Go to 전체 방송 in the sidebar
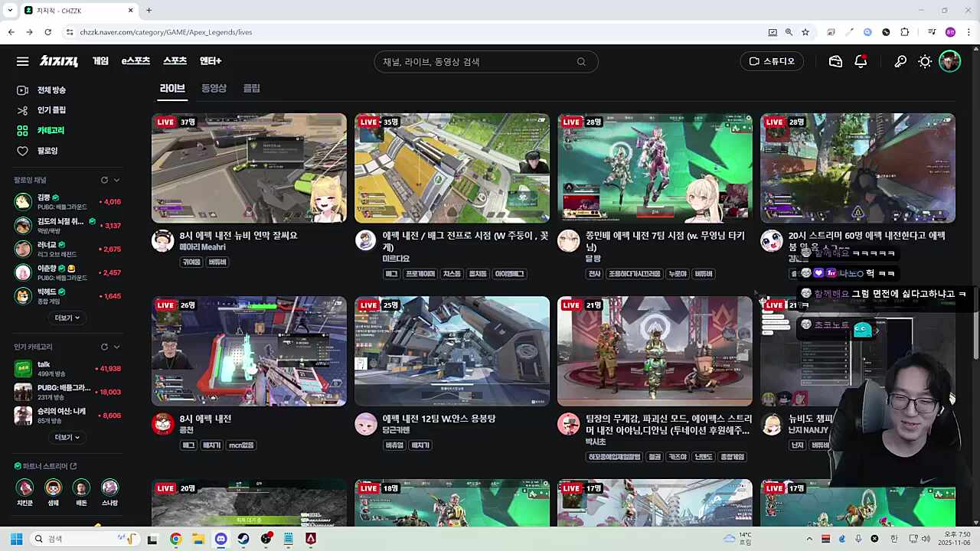 tap(51, 90)
